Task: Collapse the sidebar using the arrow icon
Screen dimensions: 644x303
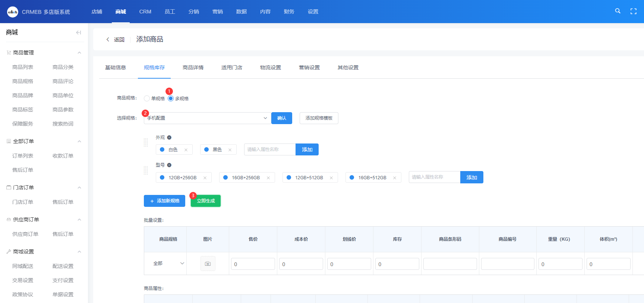Action: pos(78,32)
